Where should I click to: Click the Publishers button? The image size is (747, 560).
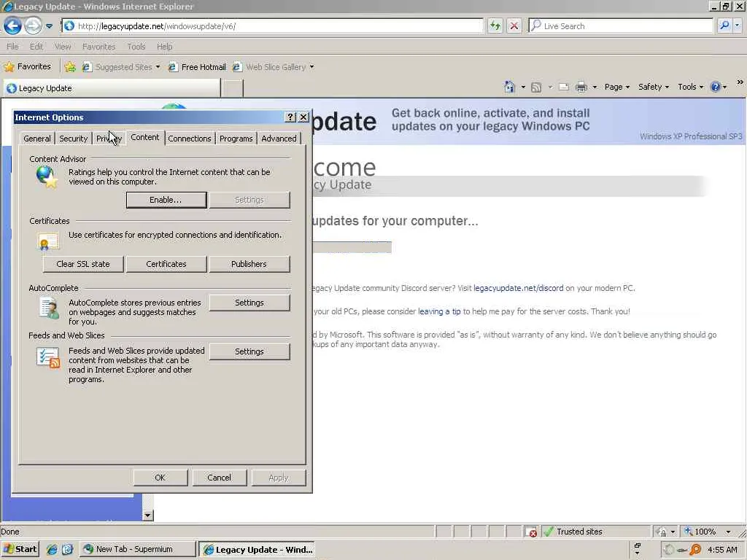pos(249,264)
